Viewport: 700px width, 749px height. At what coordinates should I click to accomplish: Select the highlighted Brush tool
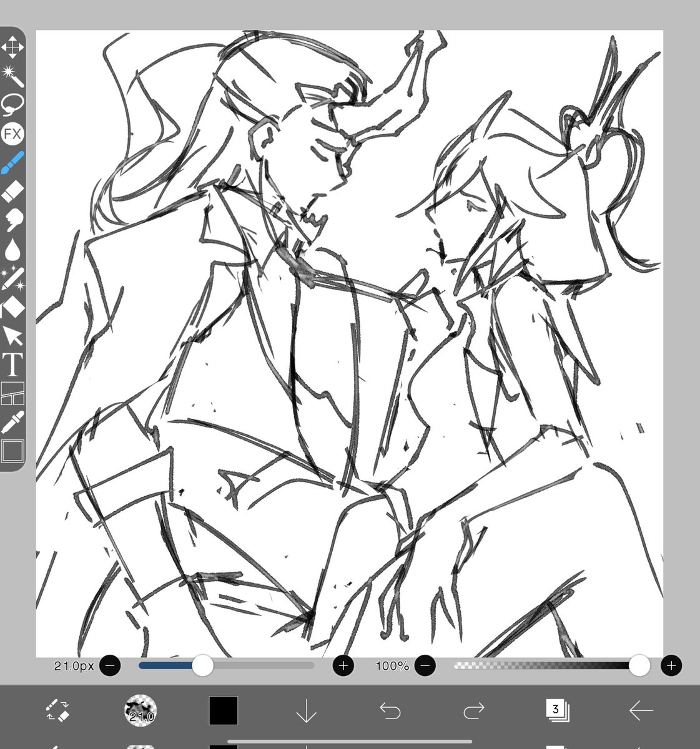pyautogui.click(x=14, y=160)
